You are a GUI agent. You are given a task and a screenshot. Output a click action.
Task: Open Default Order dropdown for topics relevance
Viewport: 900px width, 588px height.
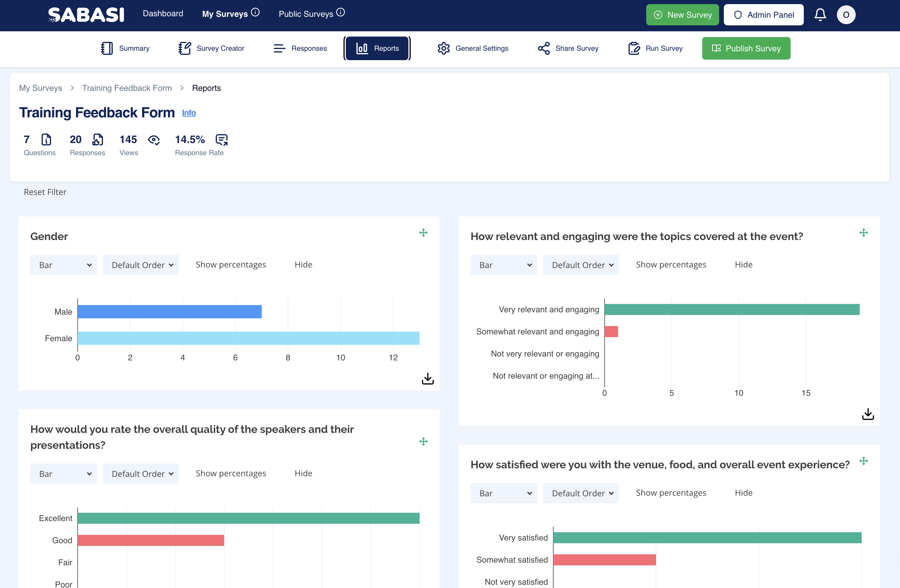(581, 265)
